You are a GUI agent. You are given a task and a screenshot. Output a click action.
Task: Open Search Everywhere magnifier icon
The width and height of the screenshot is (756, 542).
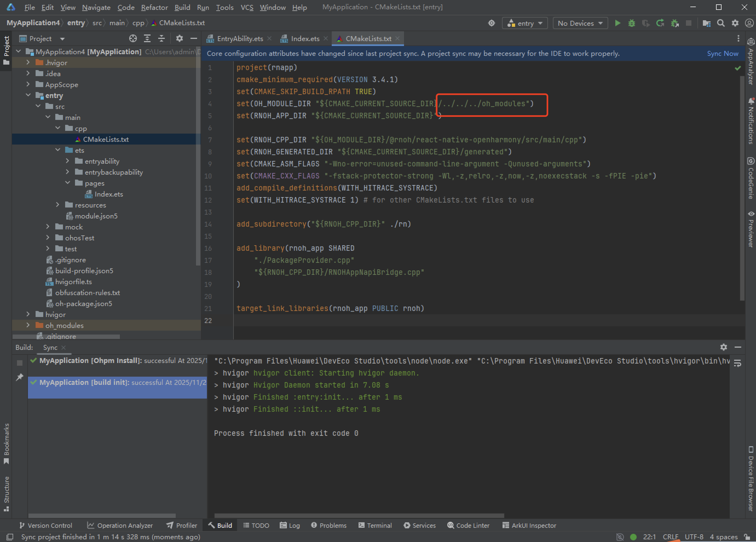[x=721, y=23]
